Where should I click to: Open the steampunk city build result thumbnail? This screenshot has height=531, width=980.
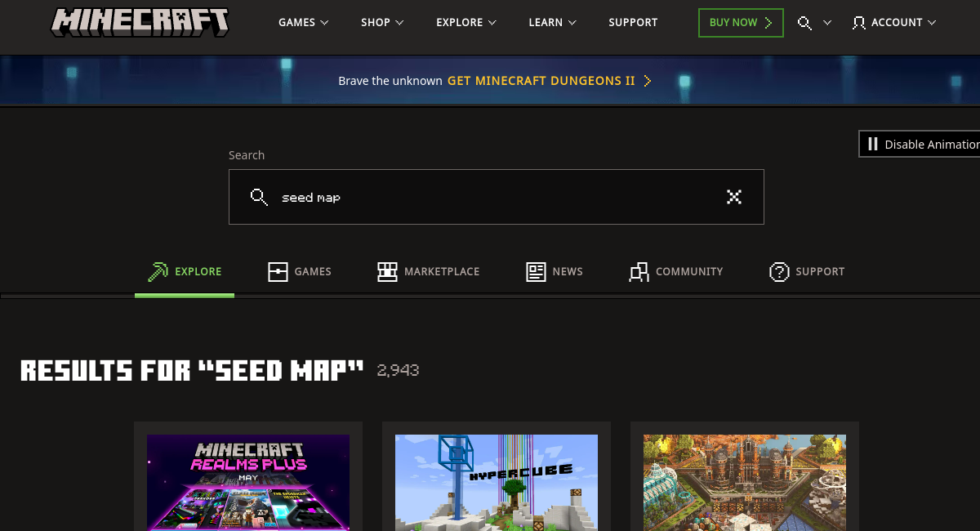[745, 483]
